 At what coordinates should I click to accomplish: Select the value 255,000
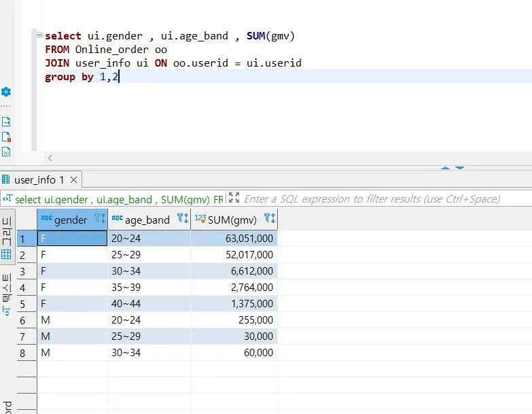click(x=234, y=320)
